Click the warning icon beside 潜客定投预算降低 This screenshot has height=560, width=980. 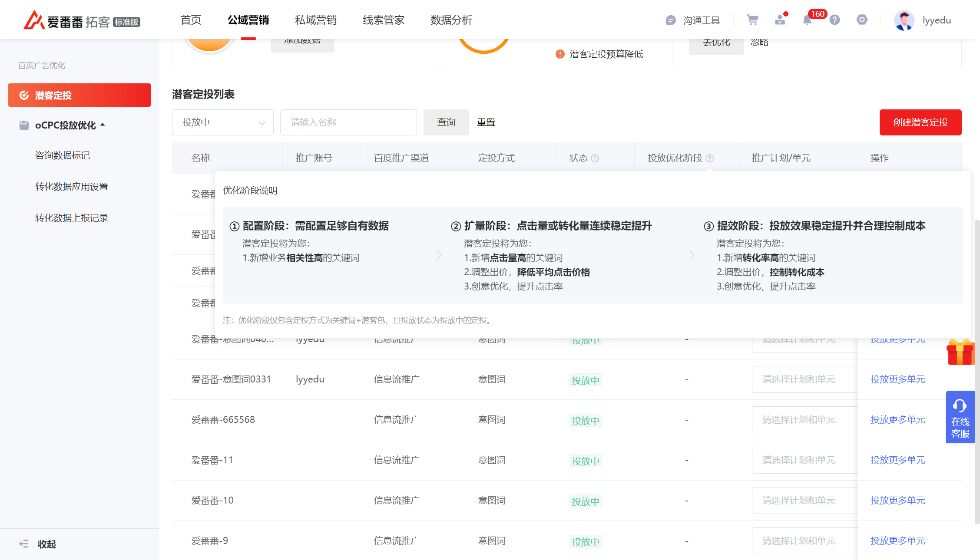tap(560, 54)
